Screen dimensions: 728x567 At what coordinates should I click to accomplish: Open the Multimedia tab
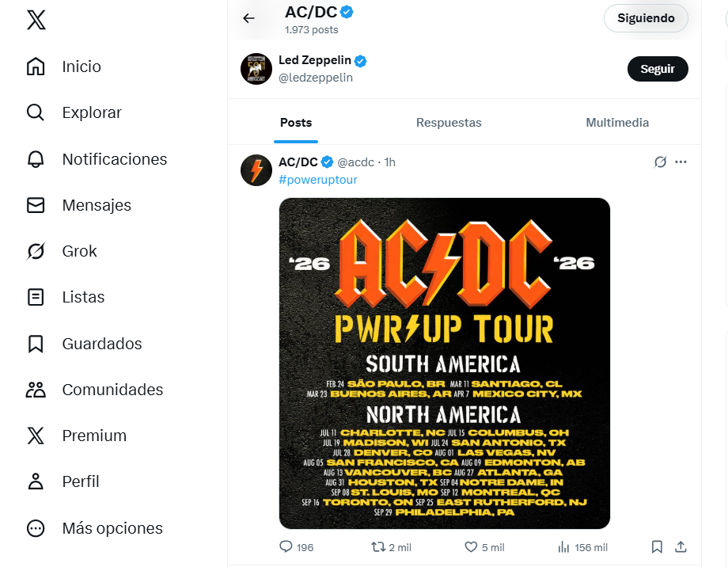tap(618, 123)
